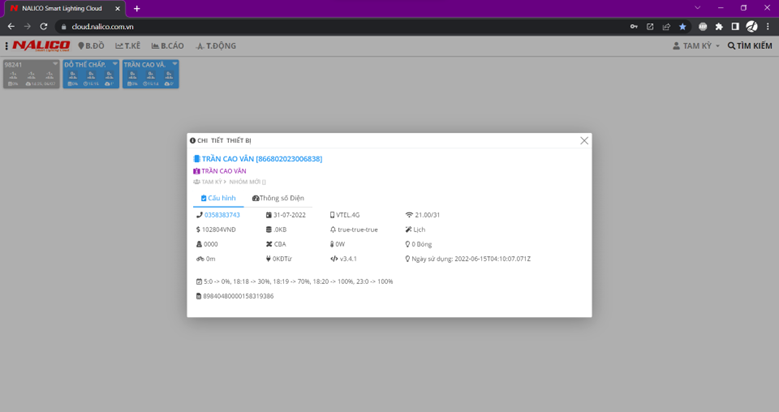This screenshot has width=779, height=412.
Task: Click the lock icon beside 0000
Action: click(199, 244)
